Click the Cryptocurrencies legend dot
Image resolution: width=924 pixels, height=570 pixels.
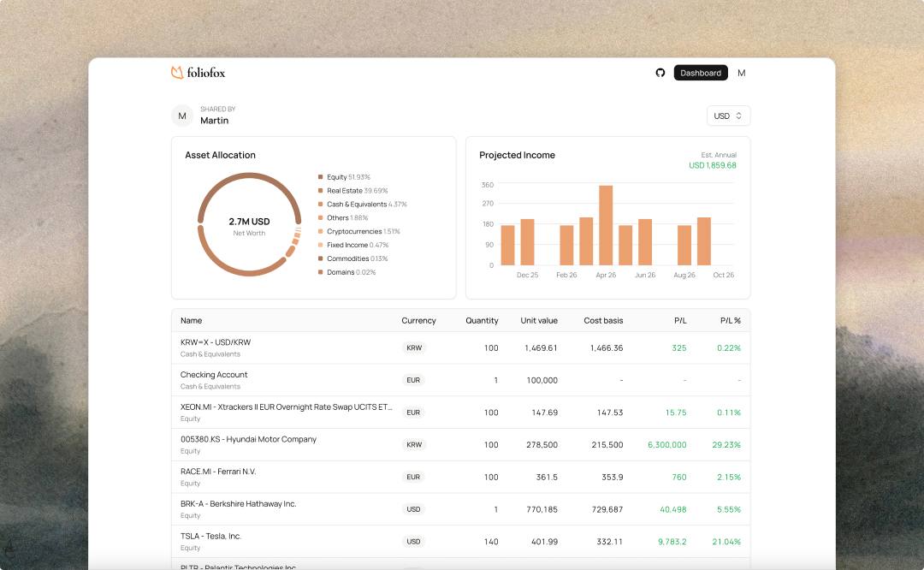coord(321,231)
